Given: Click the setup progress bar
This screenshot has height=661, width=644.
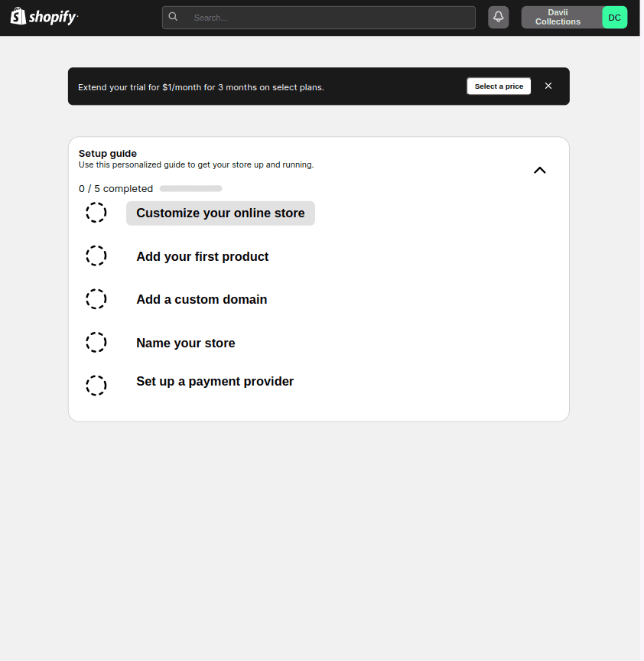Looking at the screenshot, I should [x=191, y=188].
